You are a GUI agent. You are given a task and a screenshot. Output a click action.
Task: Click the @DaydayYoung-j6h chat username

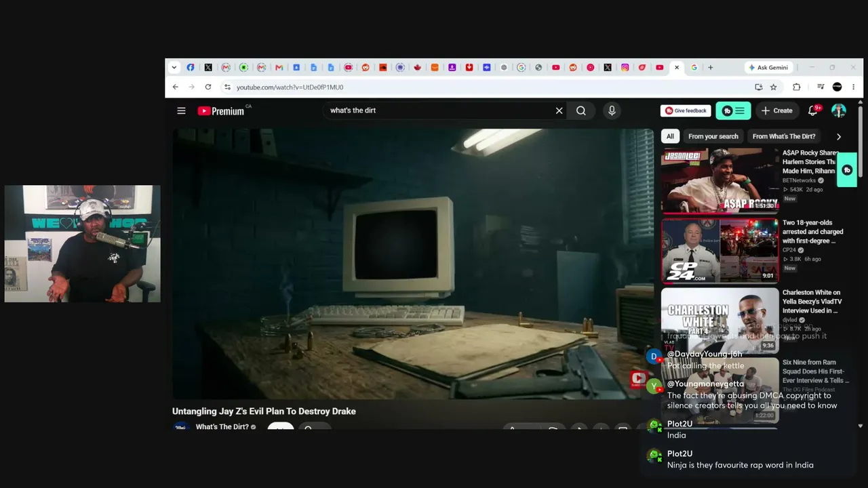(705, 354)
